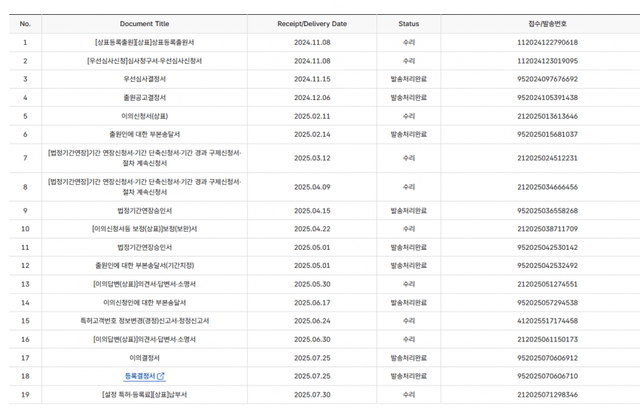The image size is (640, 416).
Task: Click the 특허고객번호 정보변경 document in row 15
Action: coord(144,320)
